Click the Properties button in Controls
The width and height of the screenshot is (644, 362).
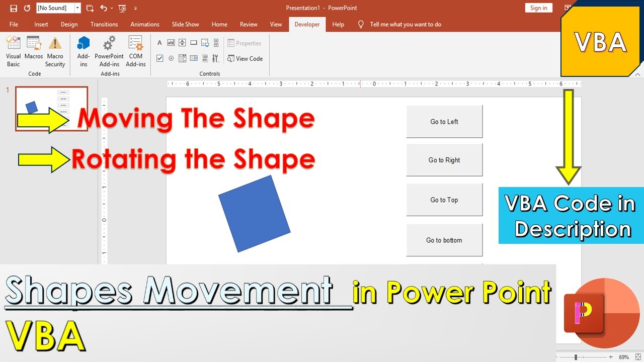[245, 43]
